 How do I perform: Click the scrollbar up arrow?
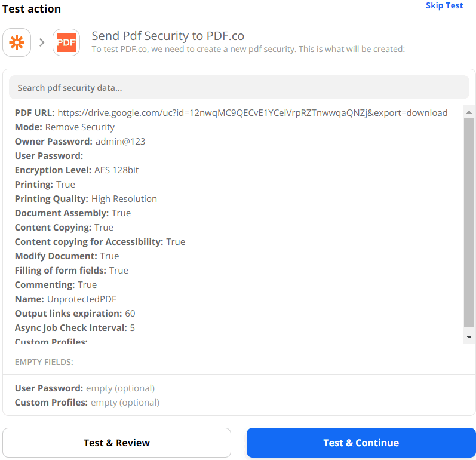click(469, 112)
